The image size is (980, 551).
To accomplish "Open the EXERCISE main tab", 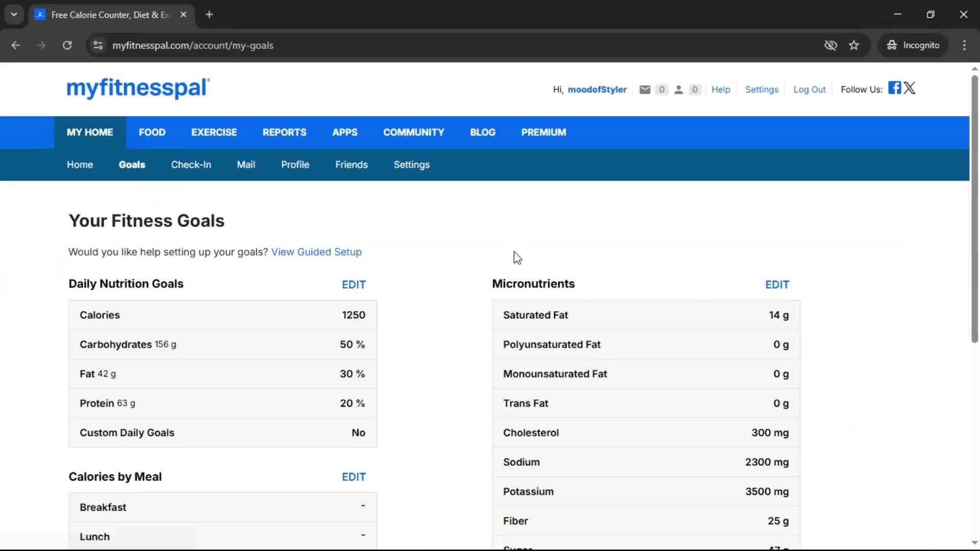I will click(214, 132).
